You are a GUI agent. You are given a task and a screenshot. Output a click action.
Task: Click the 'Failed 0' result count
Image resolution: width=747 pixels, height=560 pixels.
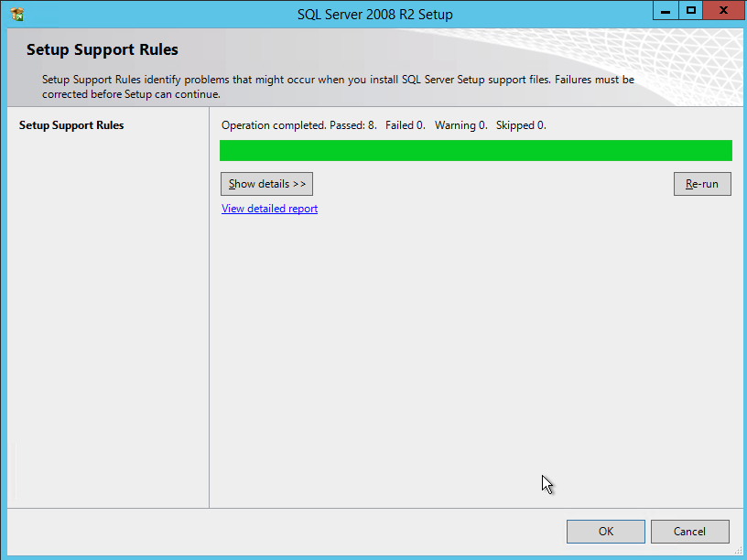pyautogui.click(x=405, y=125)
